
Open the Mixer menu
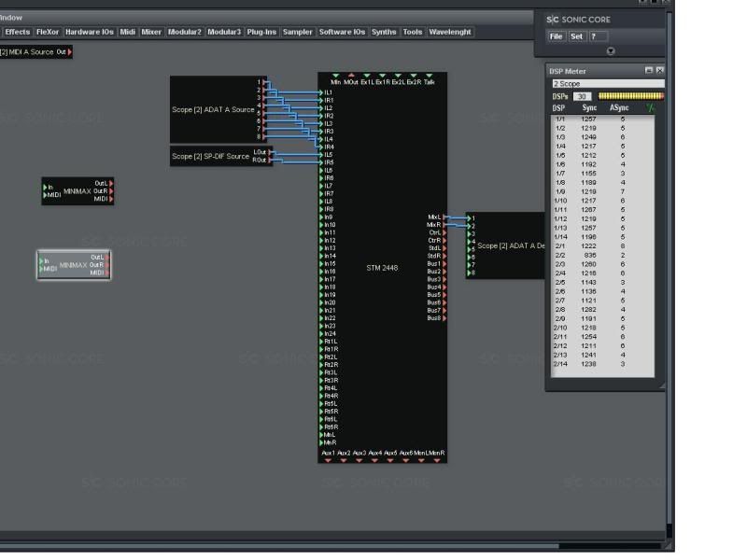(151, 32)
